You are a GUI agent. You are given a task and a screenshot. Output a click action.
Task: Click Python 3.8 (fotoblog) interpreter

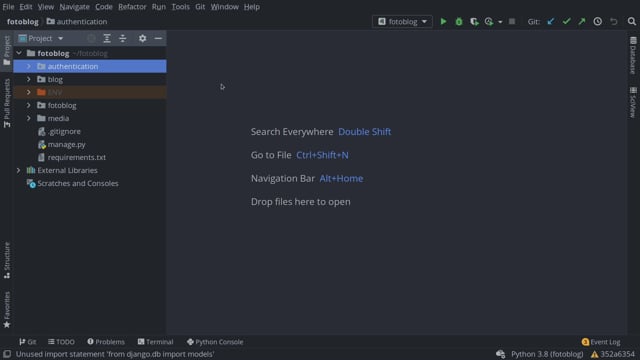[x=547, y=354]
